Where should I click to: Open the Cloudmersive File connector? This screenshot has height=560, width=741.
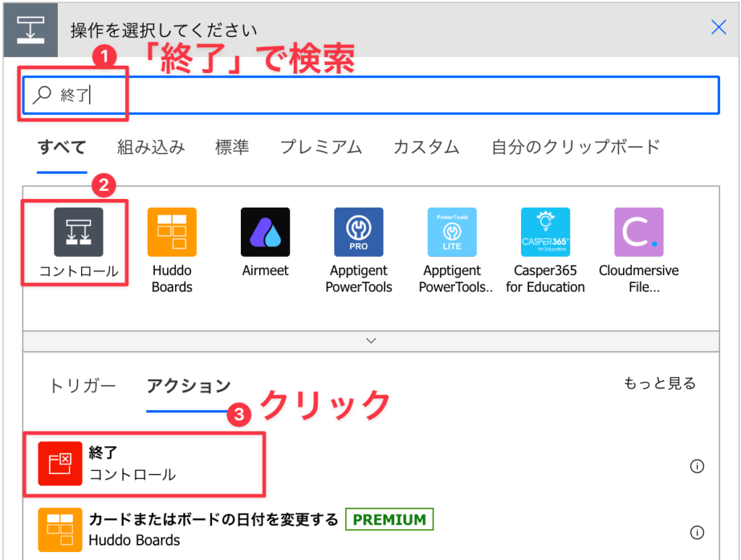pyautogui.click(x=639, y=232)
